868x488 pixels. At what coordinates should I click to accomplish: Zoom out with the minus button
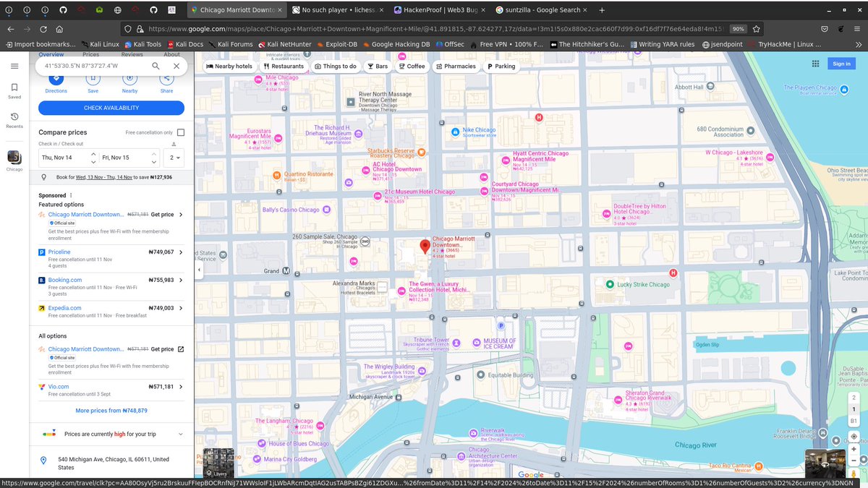(854, 461)
